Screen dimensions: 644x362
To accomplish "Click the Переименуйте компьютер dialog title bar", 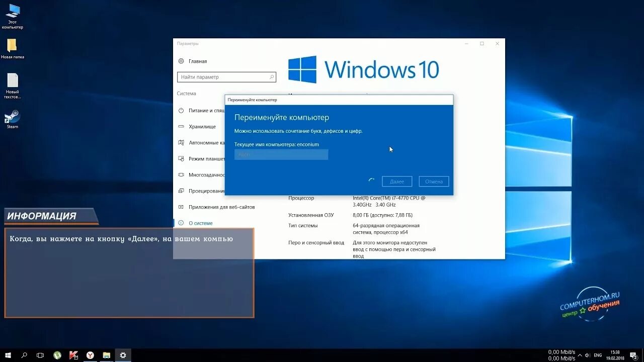I will pyautogui.click(x=339, y=100).
